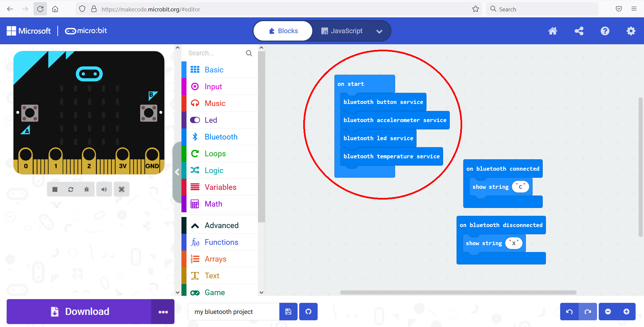Select the on bluetooth disconnected block
This screenshot has width=644, height=327.
[501, 225]
